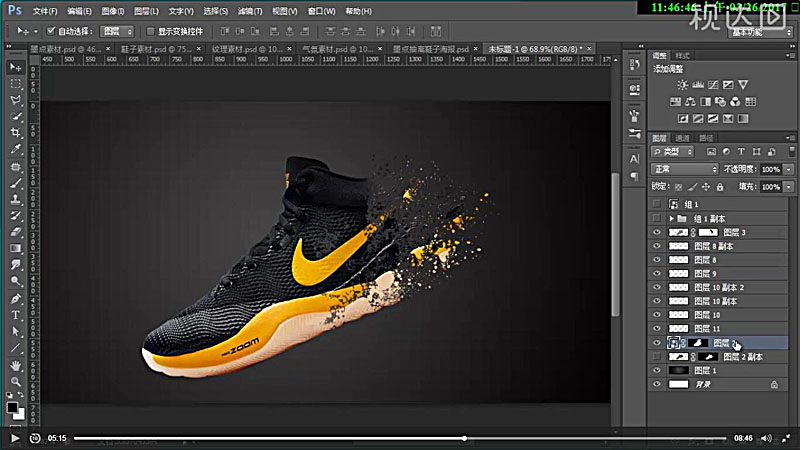This screenshot has width=800, height=450.
Task: Open the 图像(I) menu
Action: [x=113, y=11]
